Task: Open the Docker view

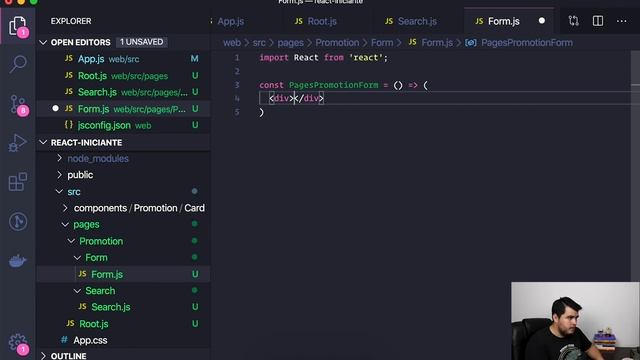Action: coord(18,260)
